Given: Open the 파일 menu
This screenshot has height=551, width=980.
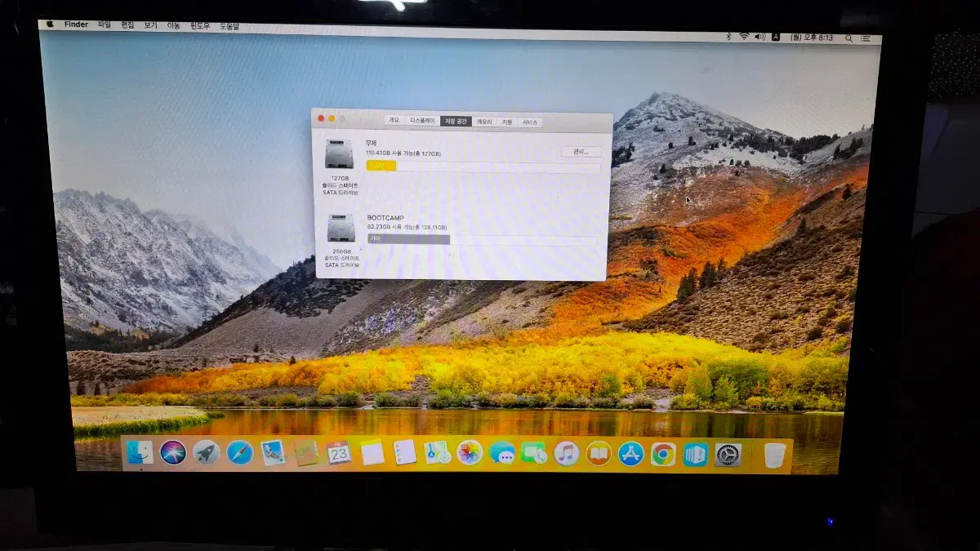Looking at the screenshot, I should coord(104,25).
